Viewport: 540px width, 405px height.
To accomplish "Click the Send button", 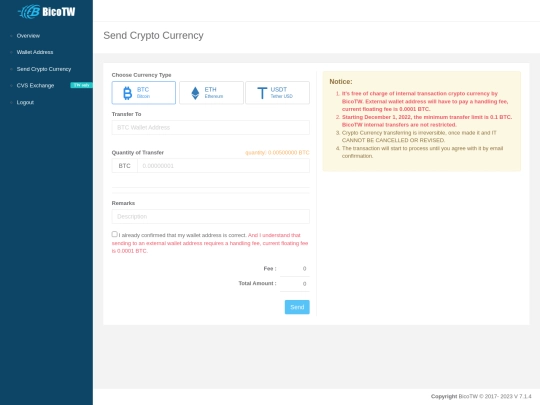I will (x=297, y=307).
